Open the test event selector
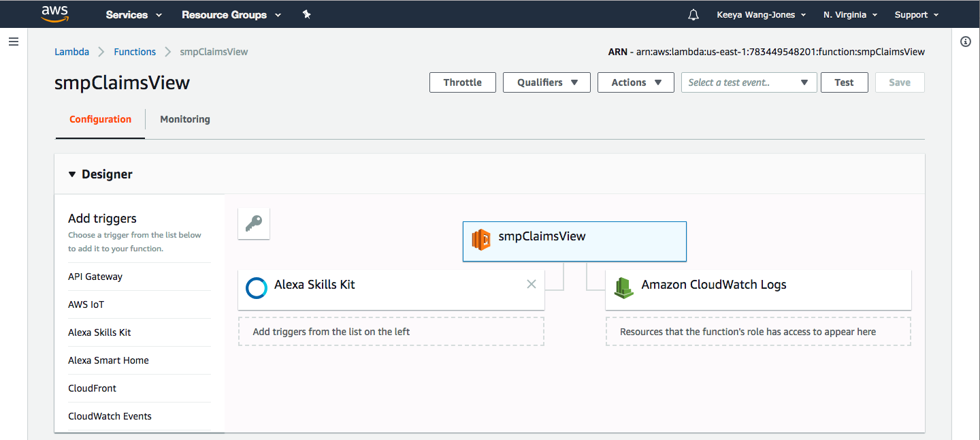980x440 pixels. tap(749, 82)
